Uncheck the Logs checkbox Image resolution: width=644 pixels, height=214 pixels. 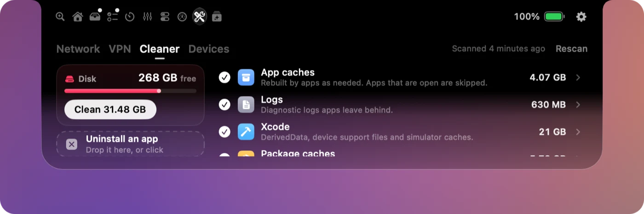224,105
